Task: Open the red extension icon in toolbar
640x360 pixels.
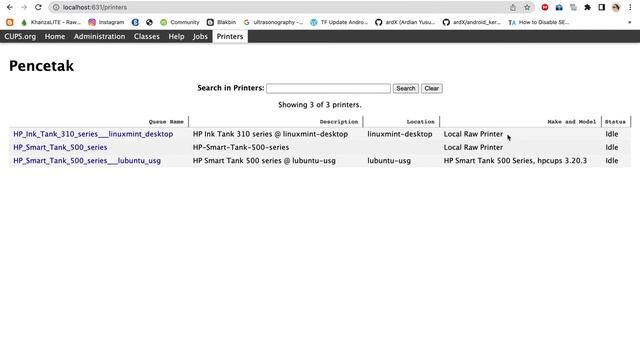Action: pyautogui.click(x=545, y=7)
